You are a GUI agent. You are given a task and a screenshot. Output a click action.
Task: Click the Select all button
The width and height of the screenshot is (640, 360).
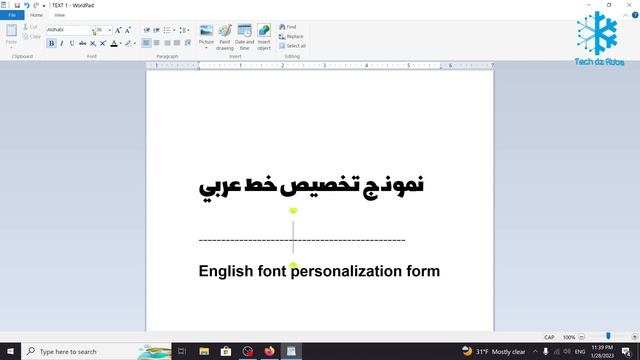click(292, 46)
